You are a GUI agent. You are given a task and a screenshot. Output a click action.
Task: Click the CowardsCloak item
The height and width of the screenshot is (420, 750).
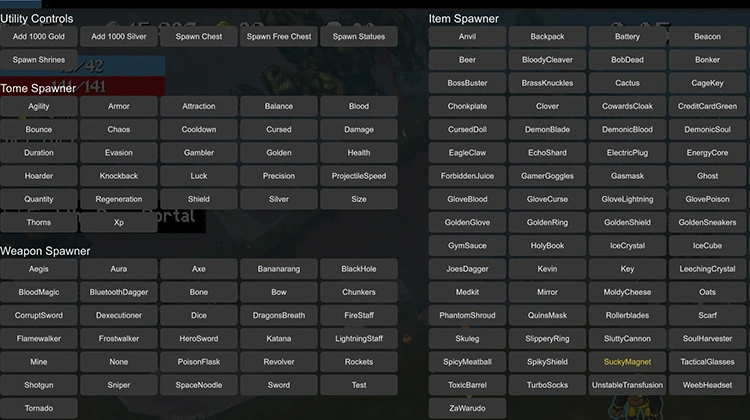627,106
